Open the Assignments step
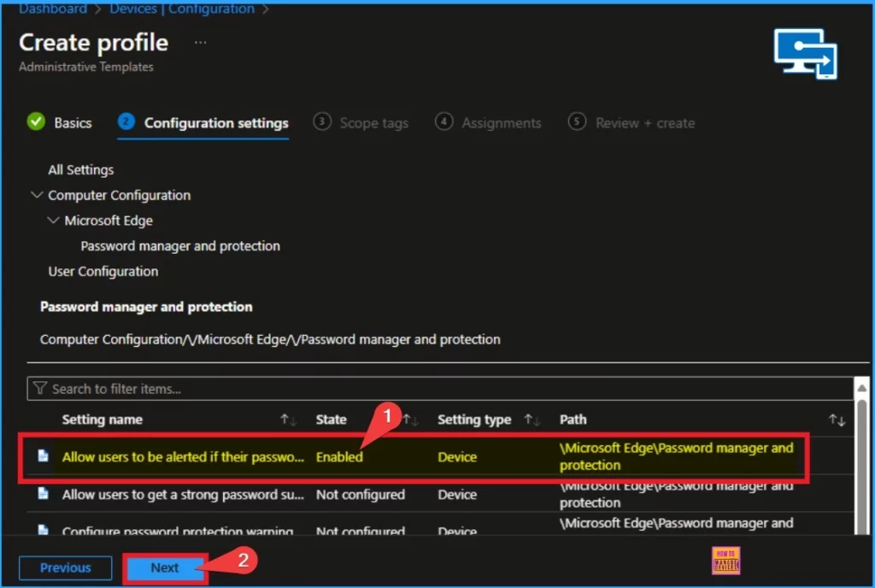 (501, 123)
